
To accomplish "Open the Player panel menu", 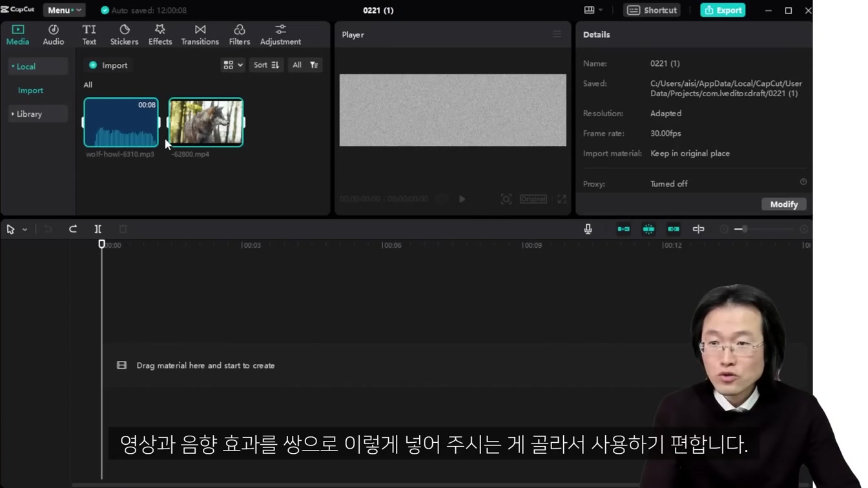I will coord(557,34).
